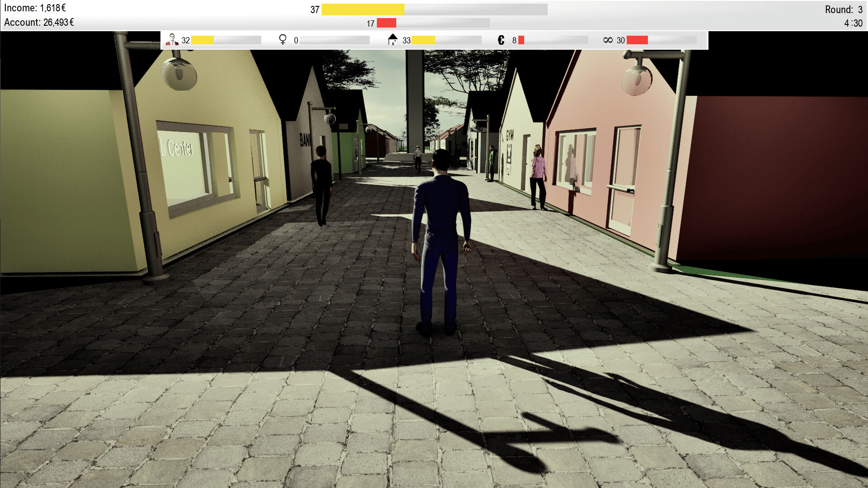Screen dimensions: 868x488
Task: Click the yellow main progress bar at top
Action: (434, 9)
